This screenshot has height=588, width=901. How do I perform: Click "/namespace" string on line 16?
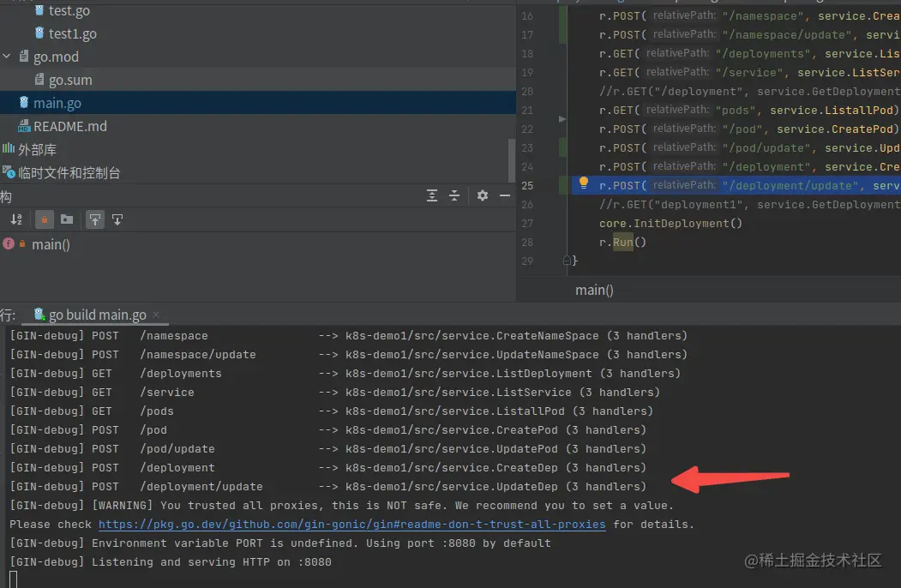point(763,16)
